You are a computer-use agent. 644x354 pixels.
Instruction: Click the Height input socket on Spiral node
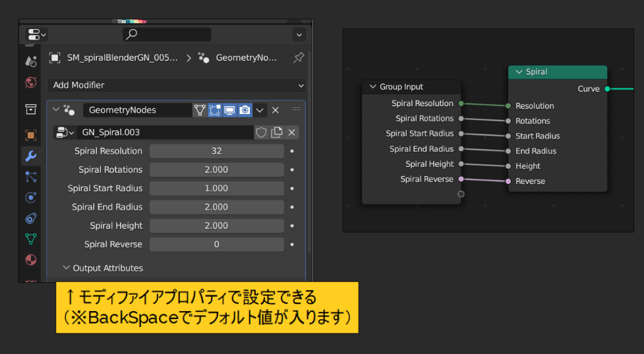(508, 166)
